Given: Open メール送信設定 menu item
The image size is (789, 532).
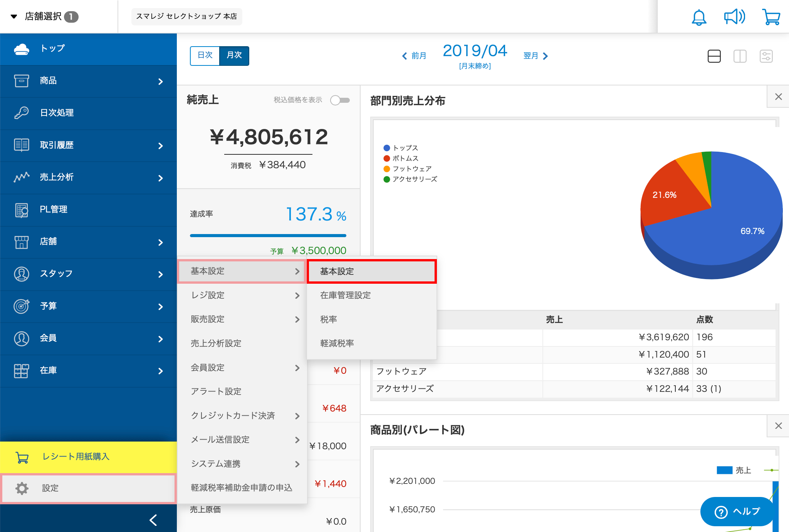Looking at the screenshot, I should [242, 440].
